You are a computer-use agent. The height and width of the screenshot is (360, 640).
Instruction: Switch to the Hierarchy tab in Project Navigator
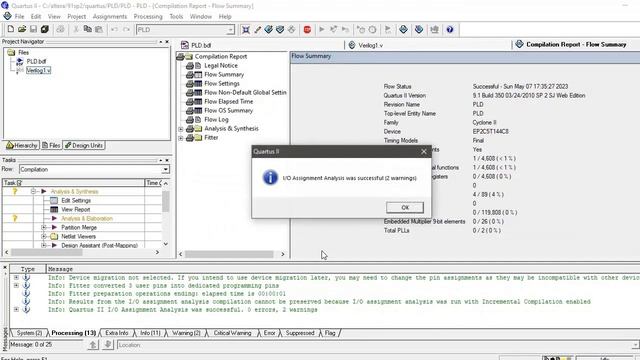[22, 145]
